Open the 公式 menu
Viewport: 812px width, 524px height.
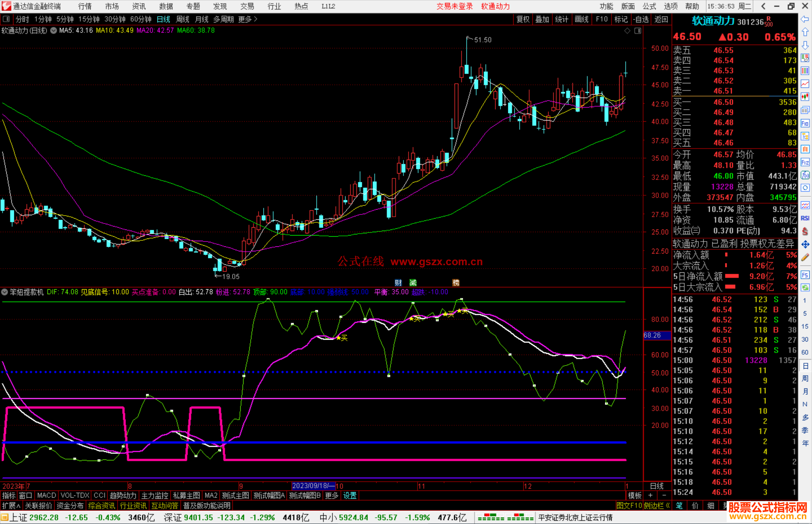(649, 6)
